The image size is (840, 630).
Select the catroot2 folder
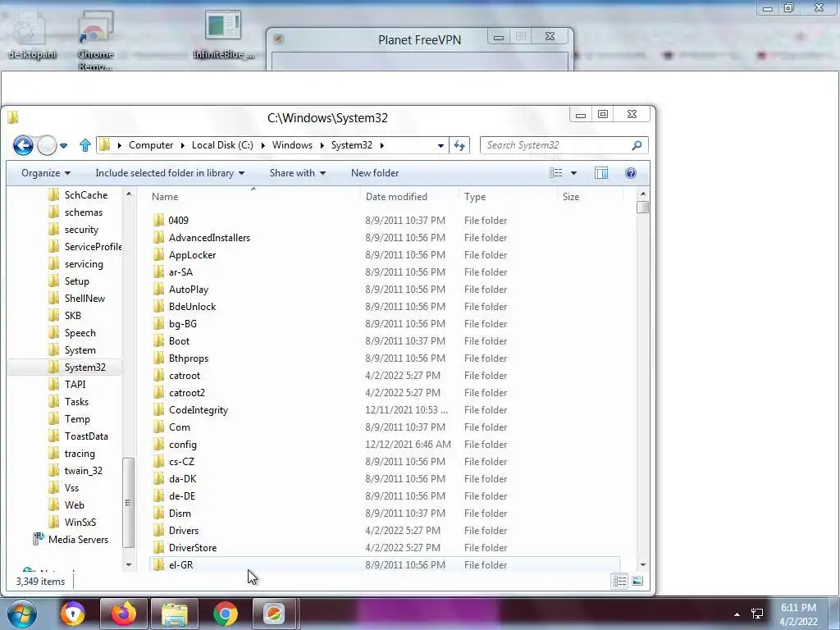pos(187,393)
